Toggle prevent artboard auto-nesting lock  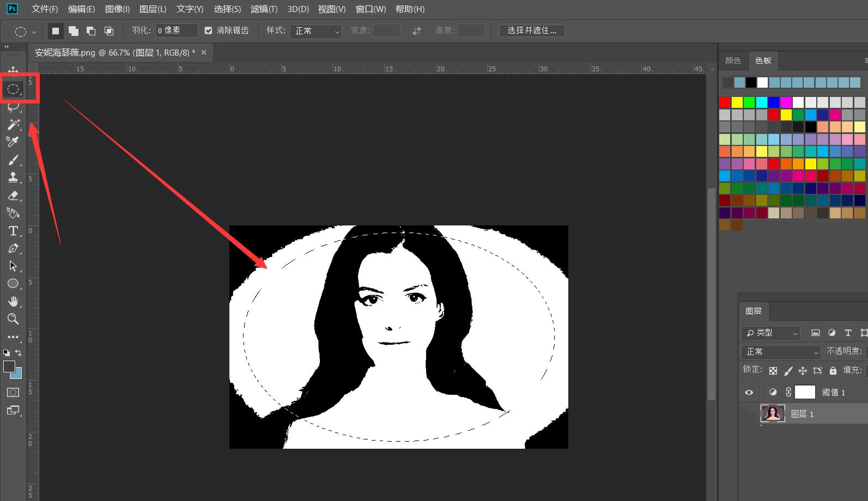(817, 371)
